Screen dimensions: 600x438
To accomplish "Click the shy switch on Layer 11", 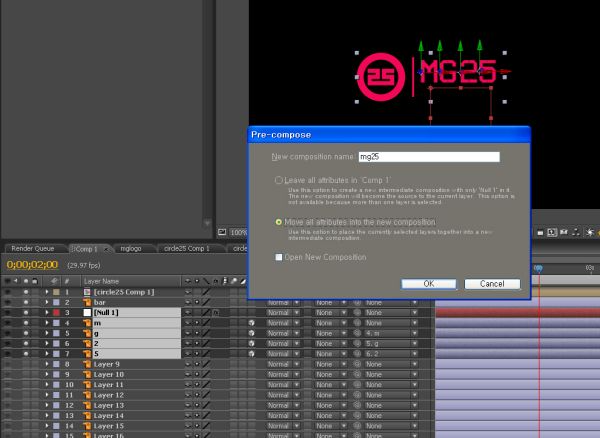I will 188,385.
